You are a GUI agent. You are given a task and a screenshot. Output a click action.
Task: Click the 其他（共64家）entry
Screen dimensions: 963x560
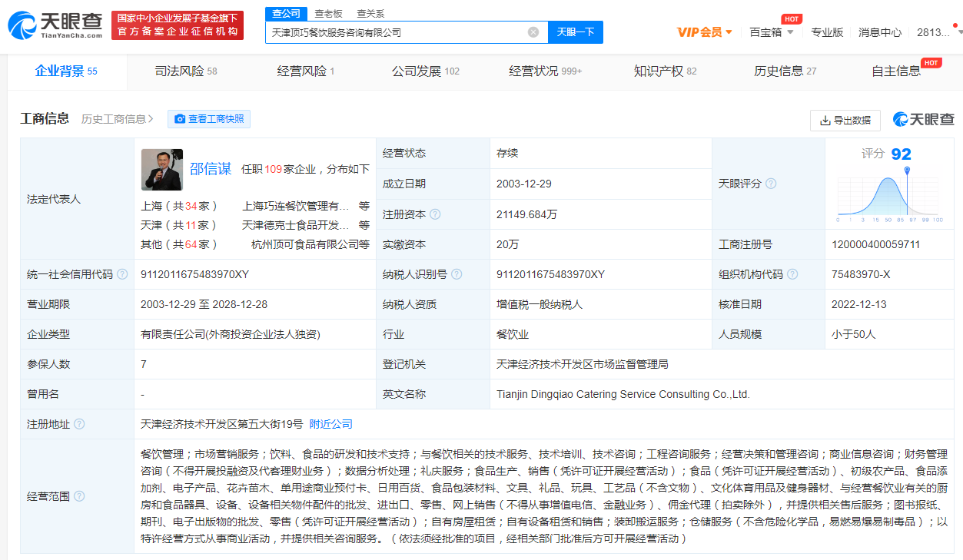pyautogui.click(x=180, y=244)
